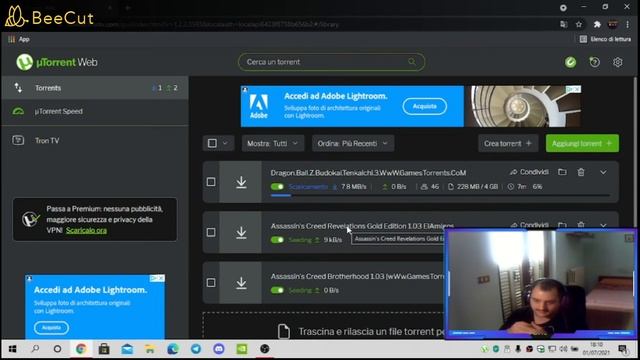Pause Dragon Ball Z download toggle
Image resolution: width=640 pixels, height=360 pixels.
click(x=277, y=187)
